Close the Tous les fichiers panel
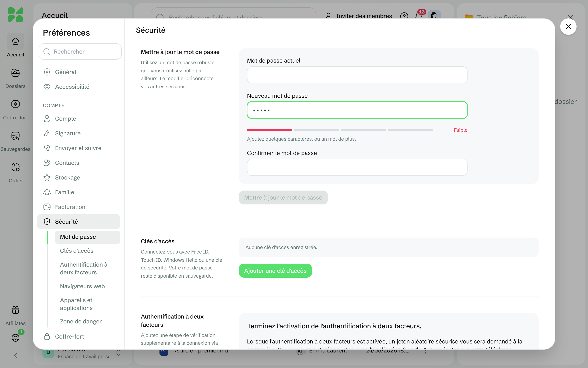 pos(570,17)
